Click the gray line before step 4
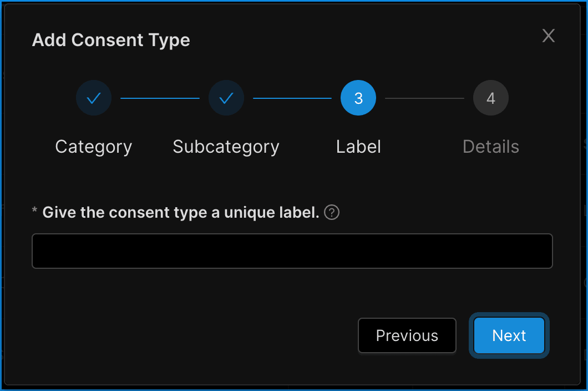 tap(424, 98)
